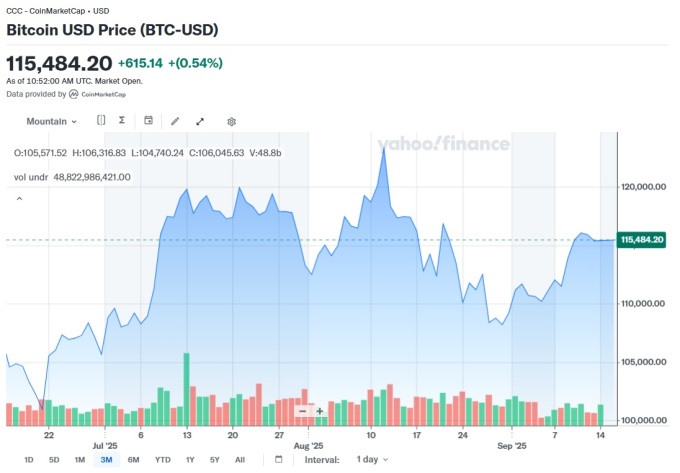Click the tall green volume bar at 13

[x=186, y=389]
